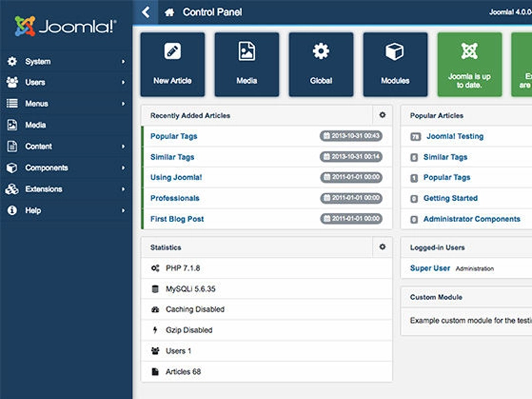Open Similar Tags in Popular Articles
Screen dimensions: 532x399
446,157
